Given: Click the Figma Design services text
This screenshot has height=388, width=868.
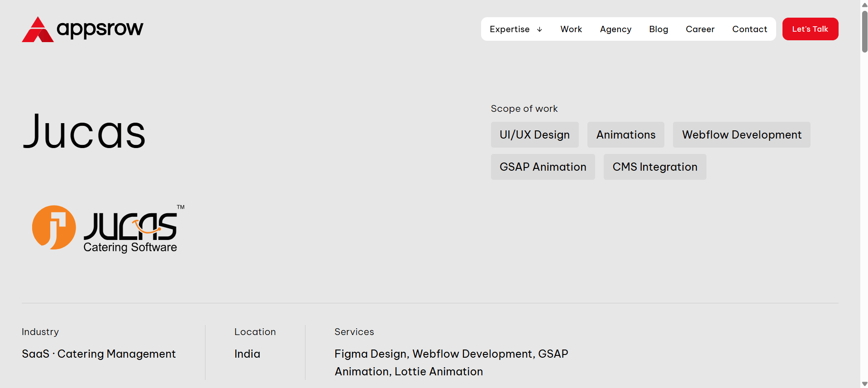Looking at the screenshot, I should tap(451, 363).
